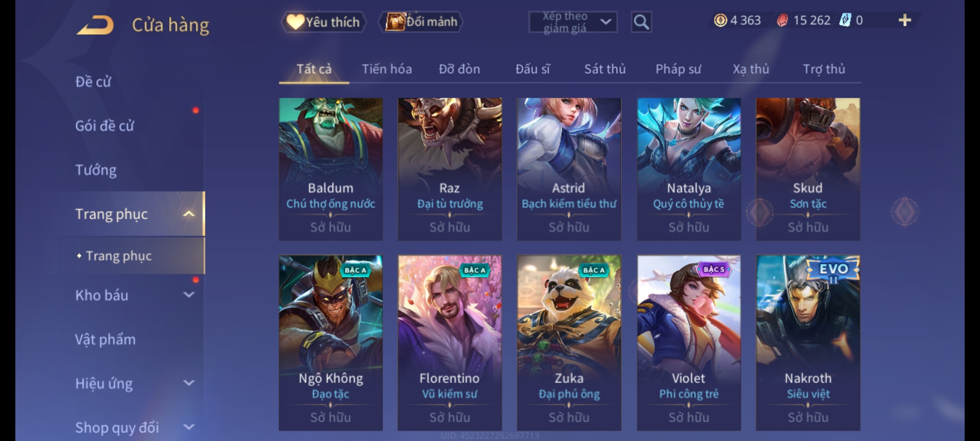Open Gói đề cử sidebar item
This screenshot has height=441, width=980.
[x=105, y=126]
